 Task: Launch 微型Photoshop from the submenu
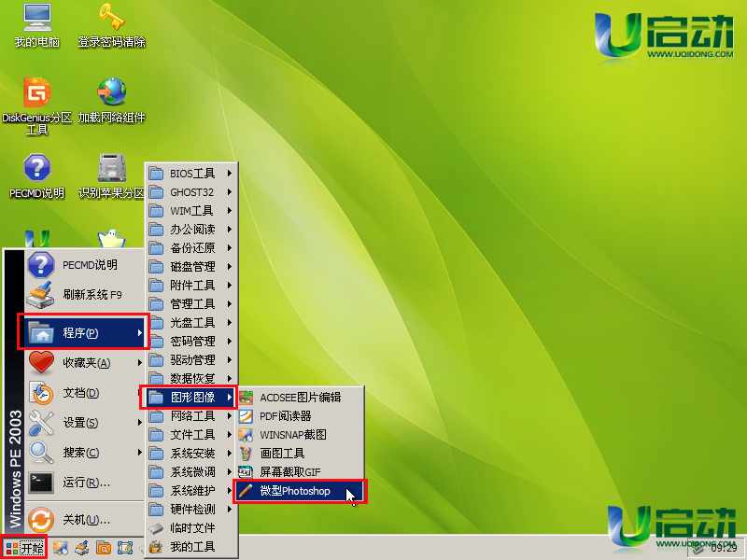pyautogui.click(x=300, y=491)
